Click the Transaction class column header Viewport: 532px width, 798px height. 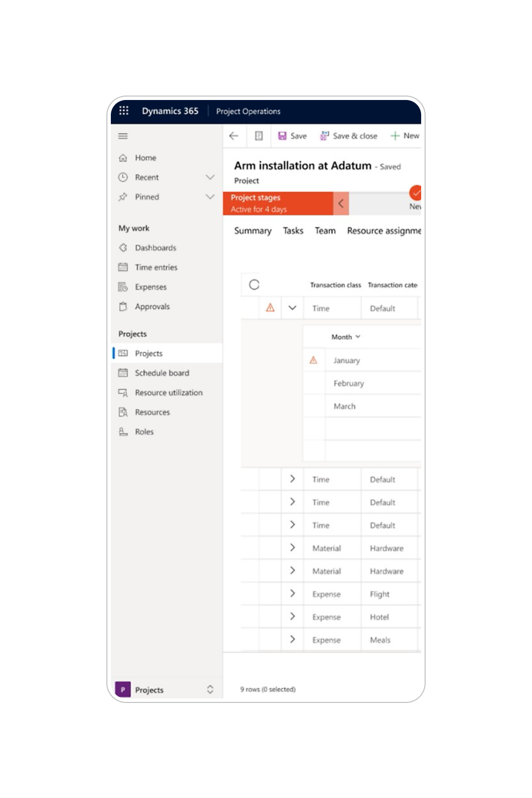pos(335,285)
